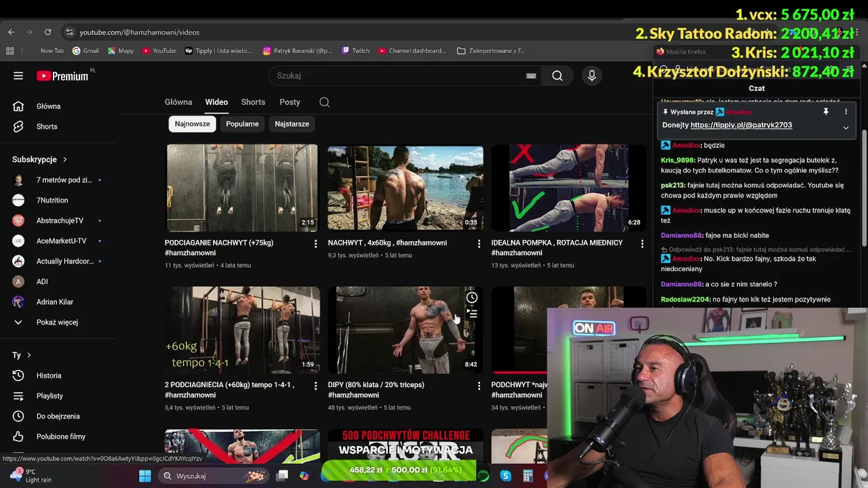Screen dimensions: 868x488
Task: Open the Zaimportowane bookmarks folder
Action: pyautogui.click(x=492, y=50)
